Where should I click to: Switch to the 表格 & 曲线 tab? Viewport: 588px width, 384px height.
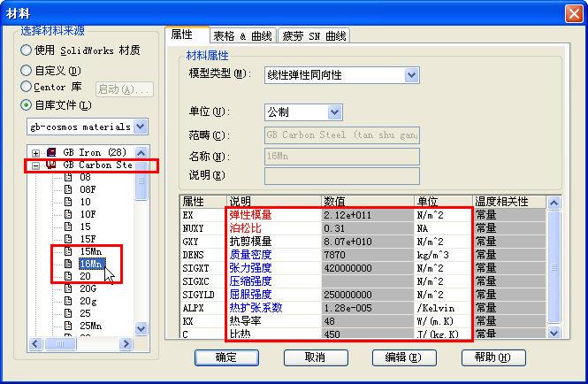point(242,36)
